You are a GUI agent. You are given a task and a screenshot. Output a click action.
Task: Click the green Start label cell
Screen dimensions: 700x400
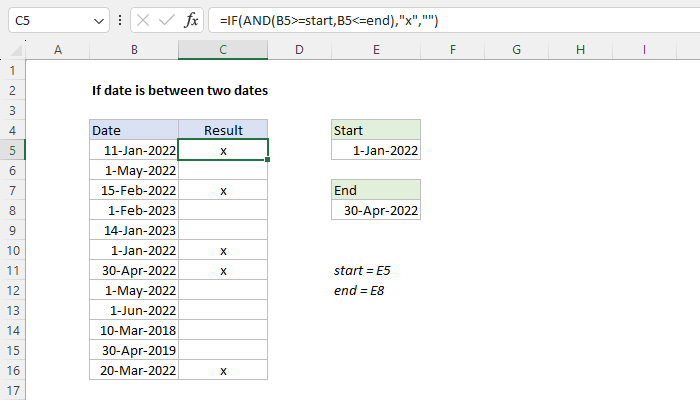(x=375, y=130)
